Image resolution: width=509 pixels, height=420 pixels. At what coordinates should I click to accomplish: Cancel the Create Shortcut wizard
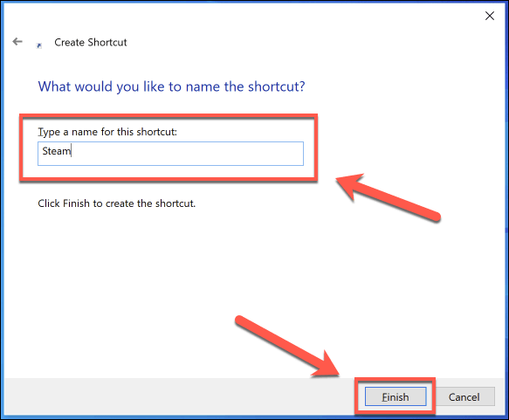(464, 396)
